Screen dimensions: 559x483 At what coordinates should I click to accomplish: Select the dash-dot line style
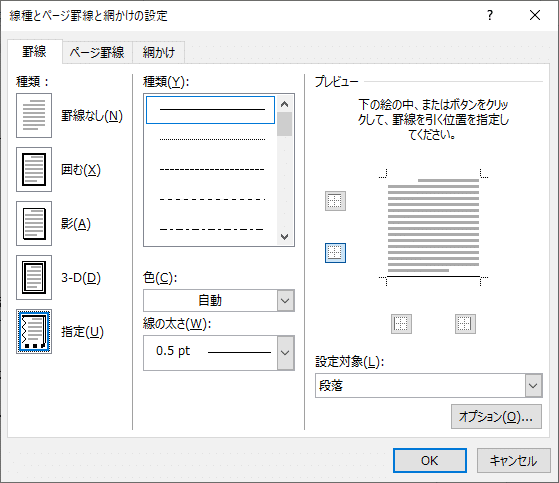(212, 229)
